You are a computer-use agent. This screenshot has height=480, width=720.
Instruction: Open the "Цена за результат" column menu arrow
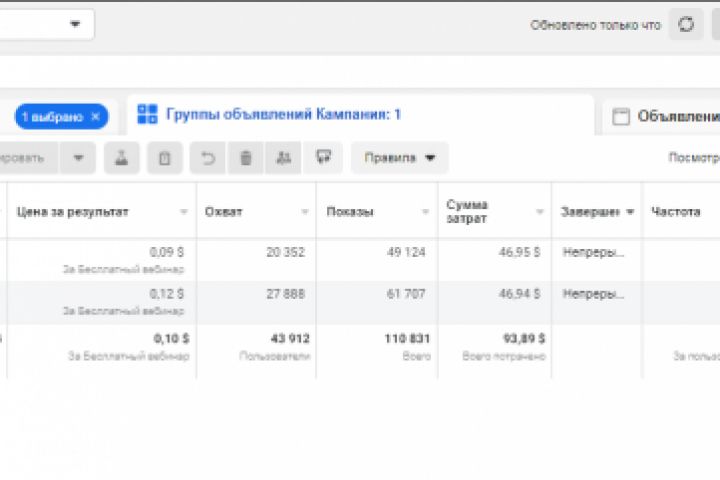[x=184, y=212]
